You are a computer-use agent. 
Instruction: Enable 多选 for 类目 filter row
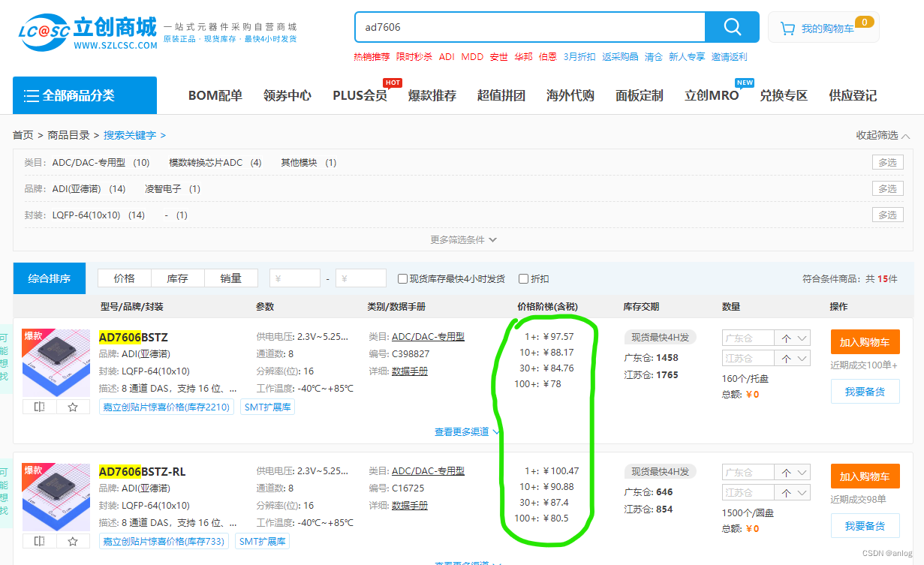pos(887,163)
